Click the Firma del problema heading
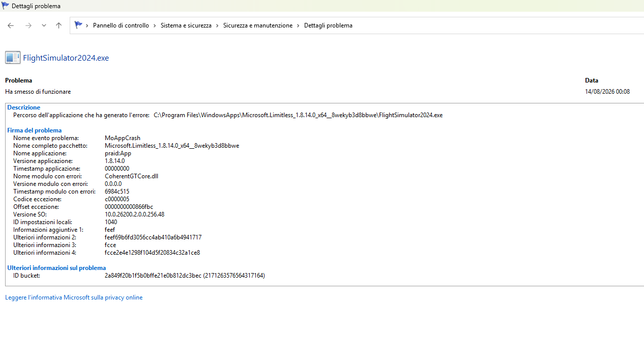Screen dimensions: 644x352 point(34,130)
